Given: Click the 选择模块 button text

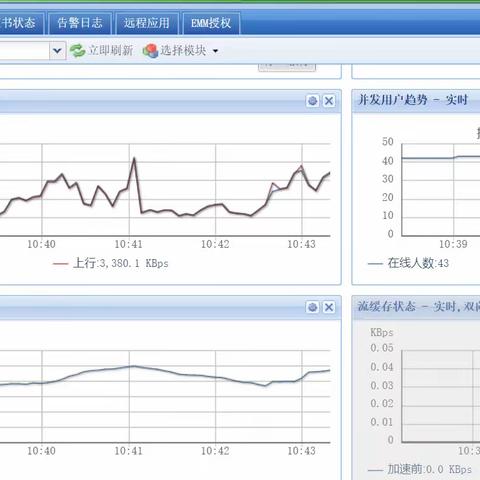Looking at the screenshot, I should coord(183,51).
